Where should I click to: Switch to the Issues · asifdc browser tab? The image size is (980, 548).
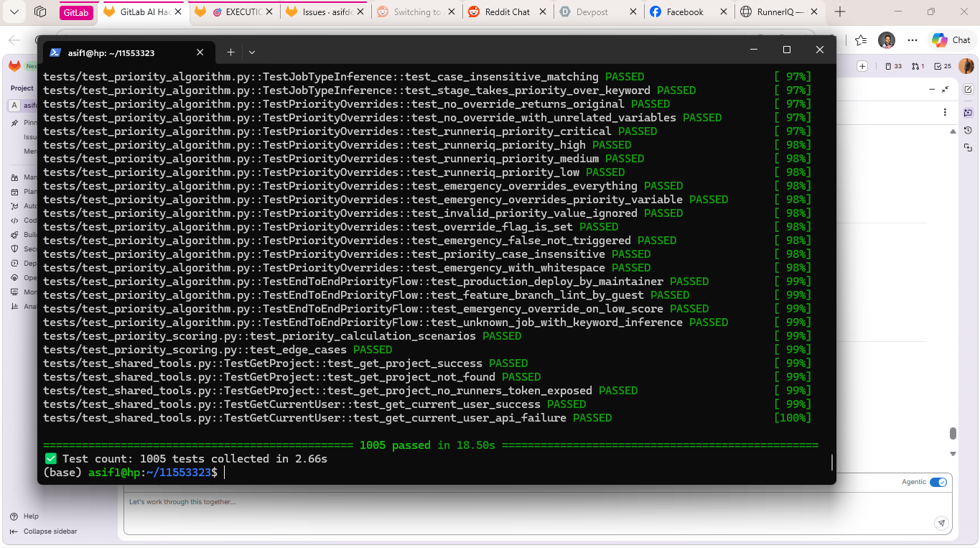click(325, 12)
